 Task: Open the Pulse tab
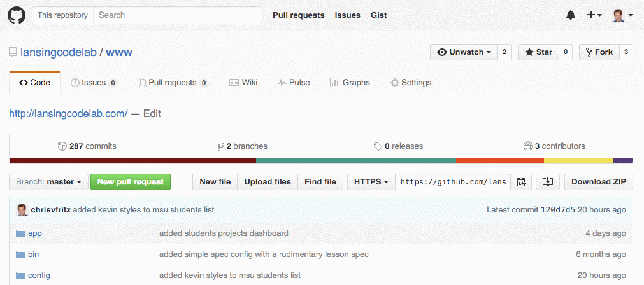pyautogui.click(x=294, y=83)
